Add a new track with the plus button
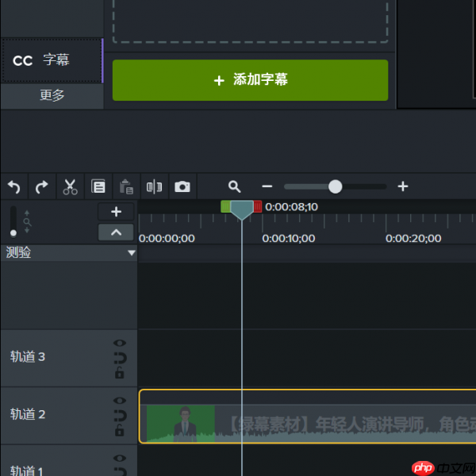 click(x=116, y=212)
